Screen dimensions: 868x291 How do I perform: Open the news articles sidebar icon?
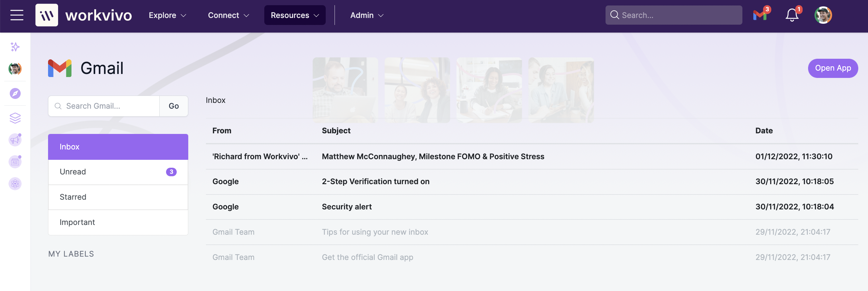15,162
